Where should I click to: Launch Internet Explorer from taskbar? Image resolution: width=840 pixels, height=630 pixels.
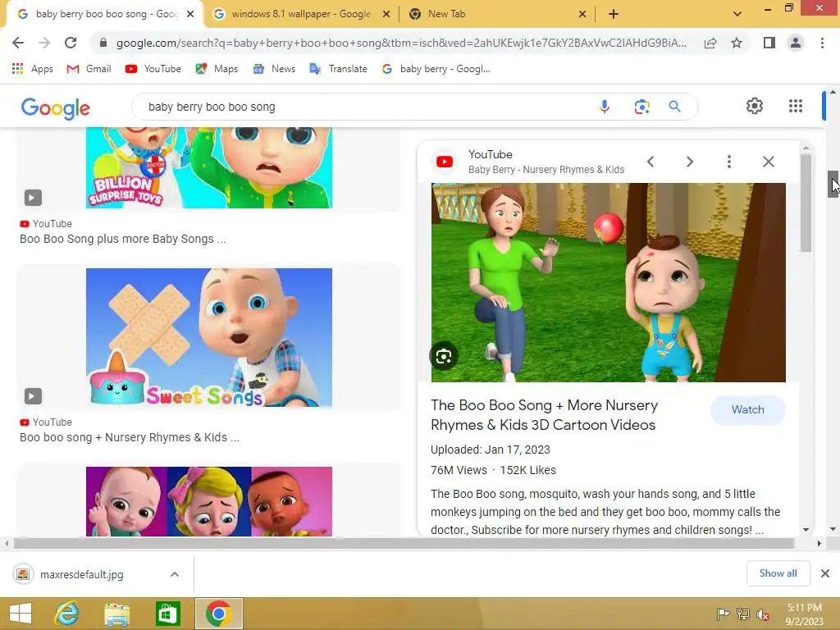(x=67, y=614)
